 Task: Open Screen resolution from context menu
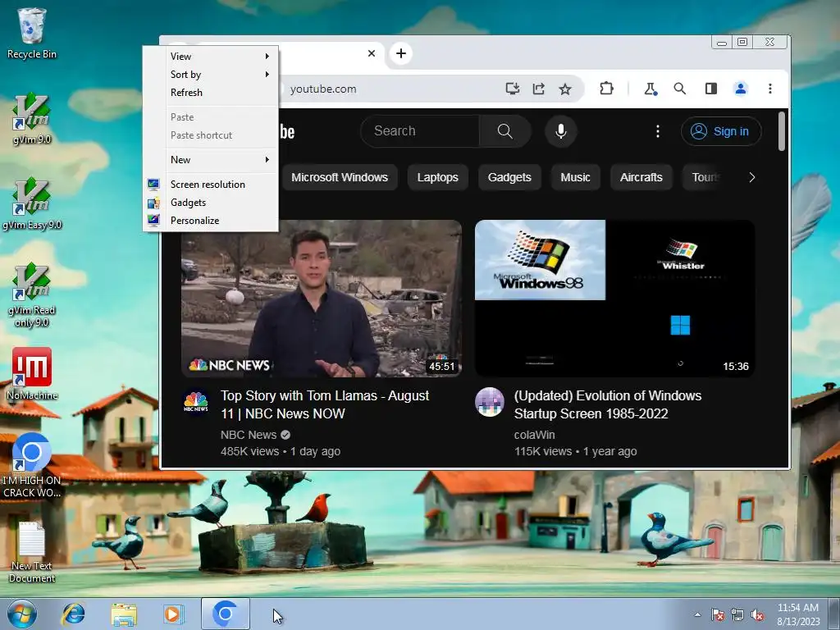pyautogui.click(x=211, y=185)
